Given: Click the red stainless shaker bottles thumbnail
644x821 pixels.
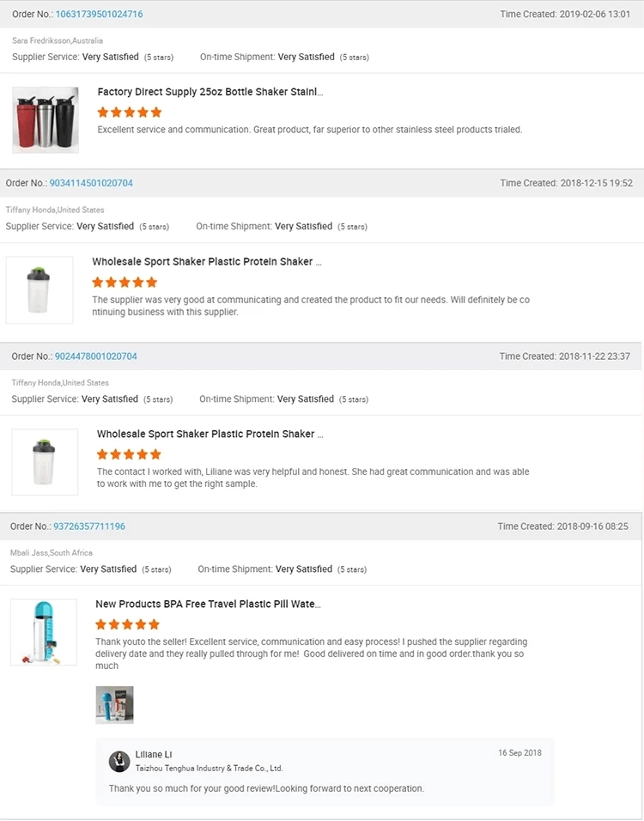Looking at the screenshot, I should point(46,119).
